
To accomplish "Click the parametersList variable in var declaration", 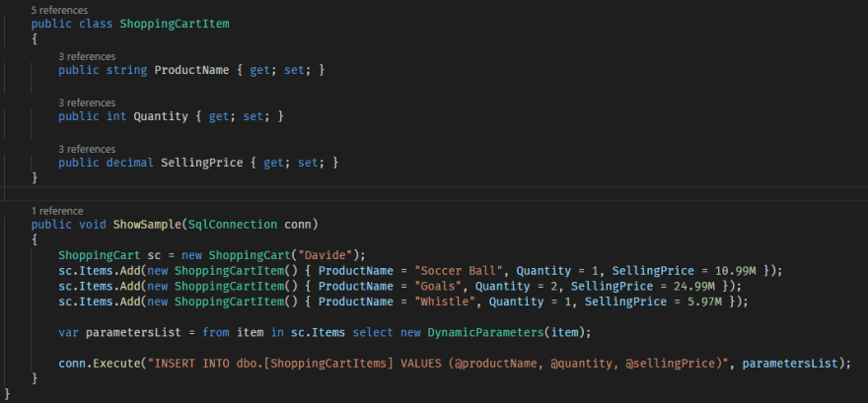I will (x=133, y=333).
